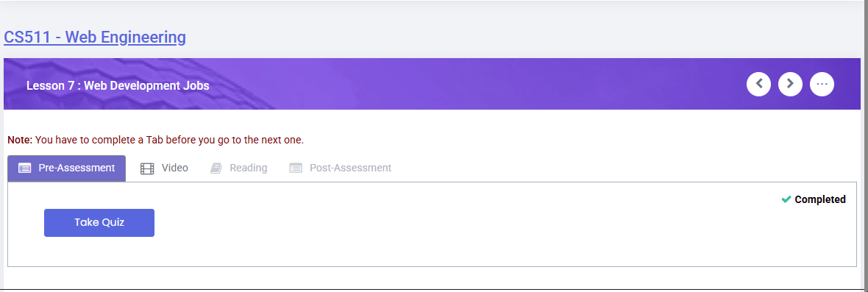Click the green Completed checkmark icon

(x=786, y=199)
